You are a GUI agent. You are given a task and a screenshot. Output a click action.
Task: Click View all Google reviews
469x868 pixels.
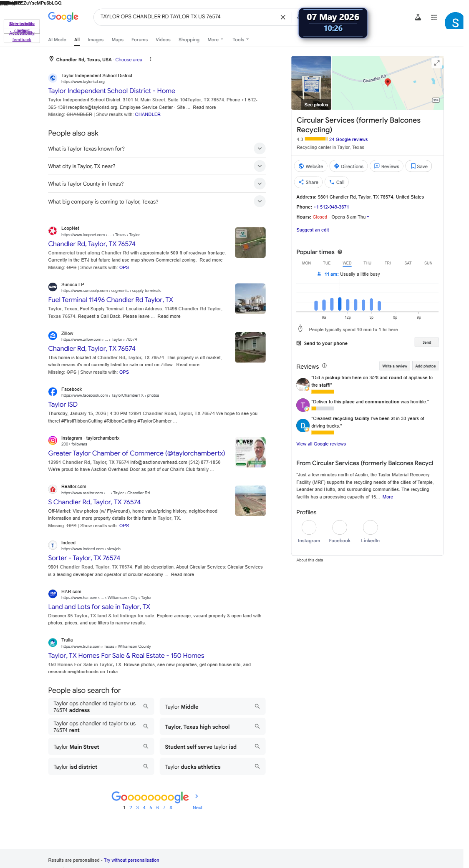[x=321, y=444]
